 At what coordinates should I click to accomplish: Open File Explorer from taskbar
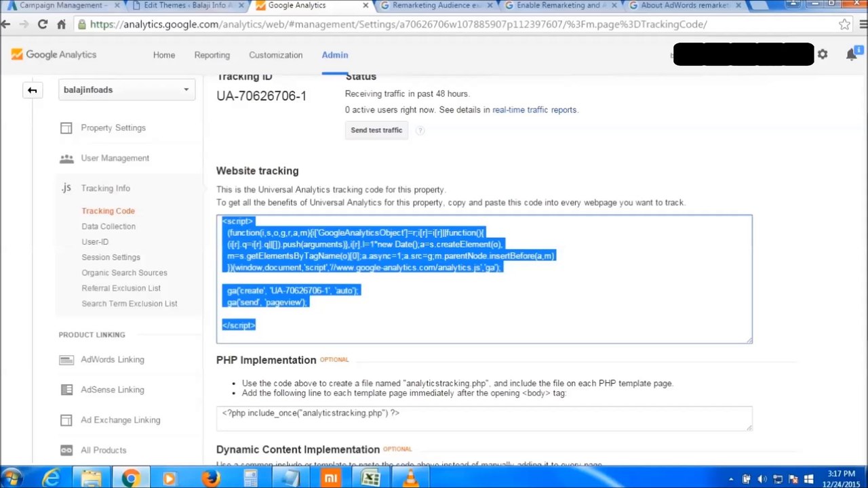(x=91, y=479)
